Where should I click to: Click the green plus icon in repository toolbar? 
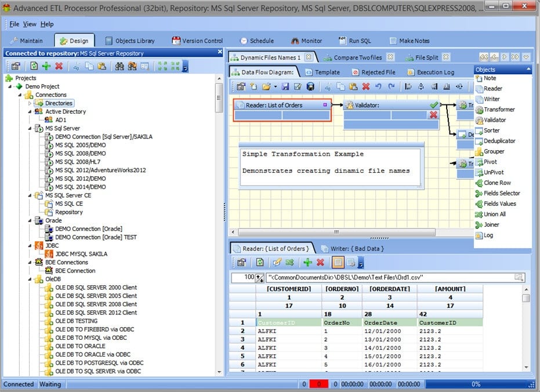tap(47, 67)
